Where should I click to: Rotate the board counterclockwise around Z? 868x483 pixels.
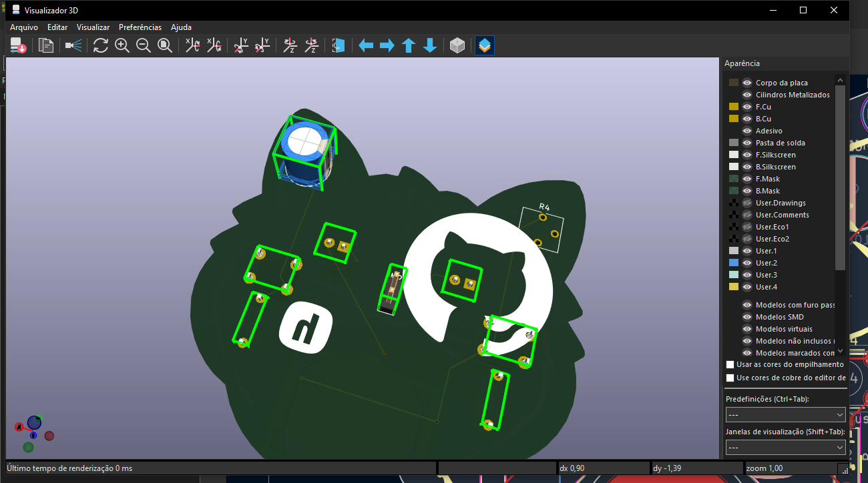coord(311,45)
